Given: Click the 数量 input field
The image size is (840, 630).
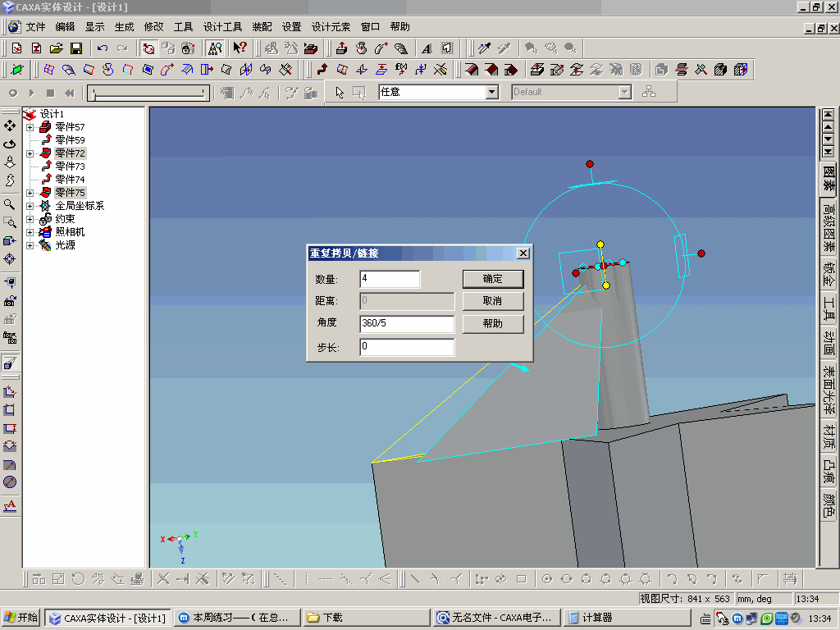Looking at the screenshot, I should point(390,279).
